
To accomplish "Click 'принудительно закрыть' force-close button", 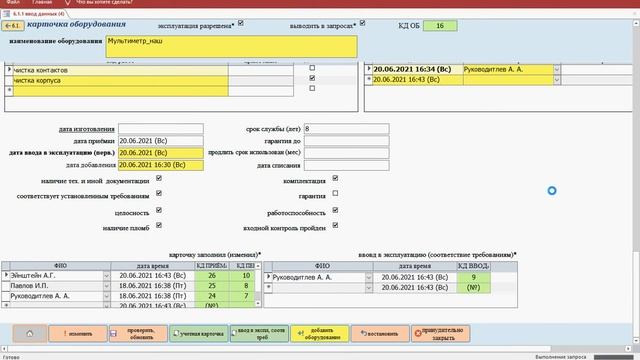I will coord(440,333).
